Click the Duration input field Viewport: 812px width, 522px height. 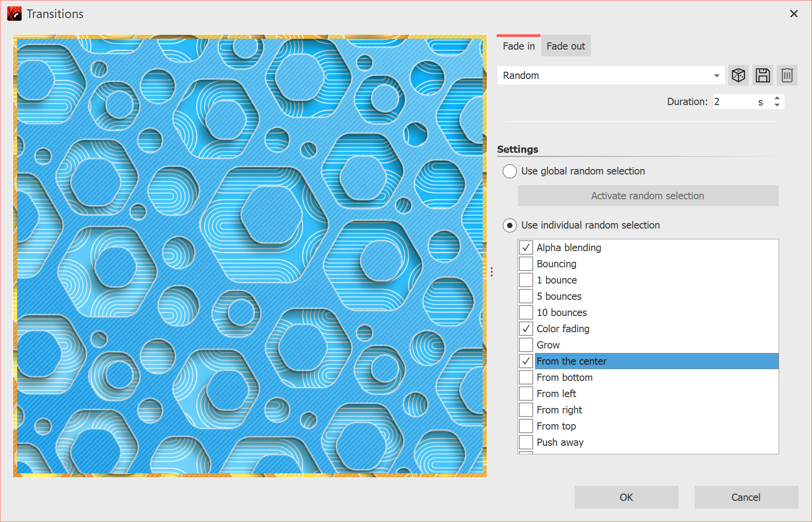(733, 102)
